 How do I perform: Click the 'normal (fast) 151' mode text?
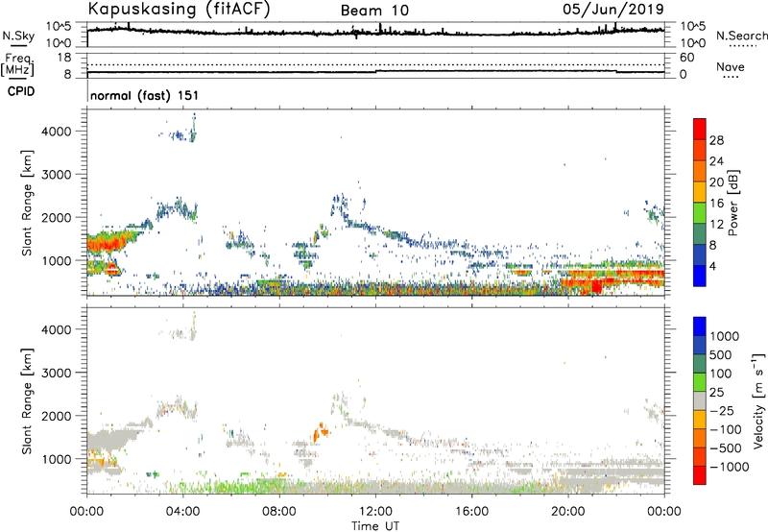145,95
